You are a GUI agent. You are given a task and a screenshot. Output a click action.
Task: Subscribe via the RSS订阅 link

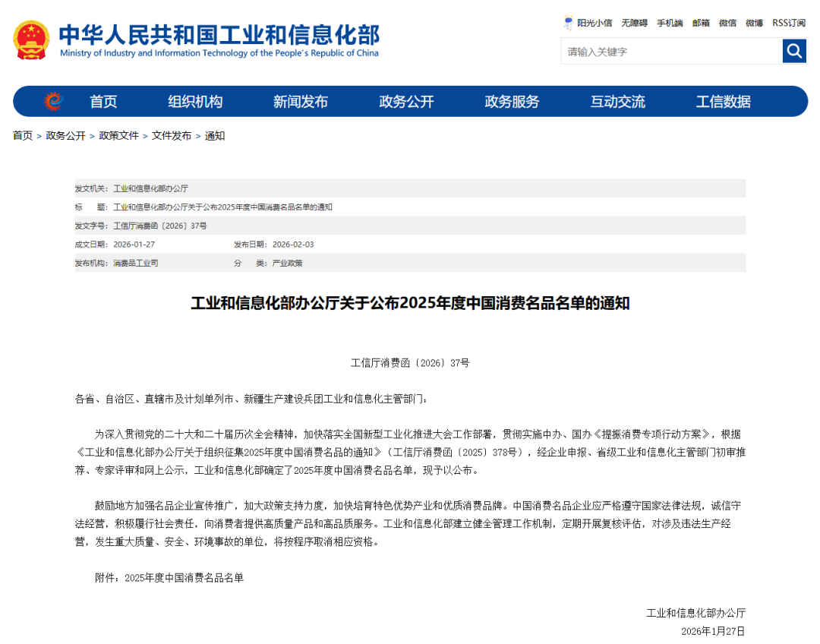tap(789, 23)
